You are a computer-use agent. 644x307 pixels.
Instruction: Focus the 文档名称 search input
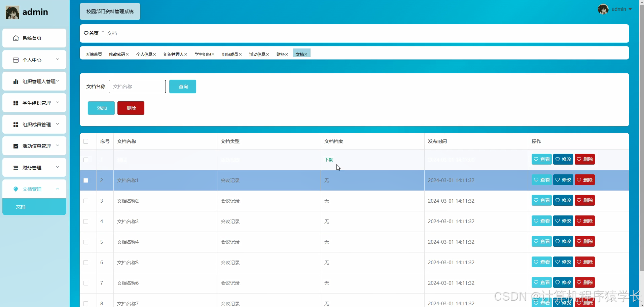137,87
